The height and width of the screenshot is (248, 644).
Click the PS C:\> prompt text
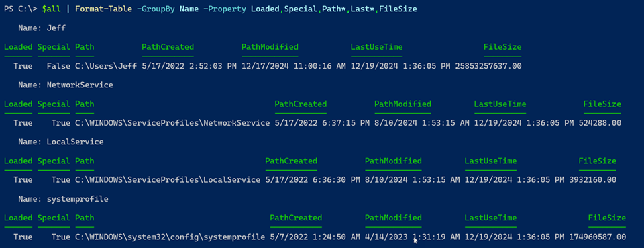coord(21,9)
